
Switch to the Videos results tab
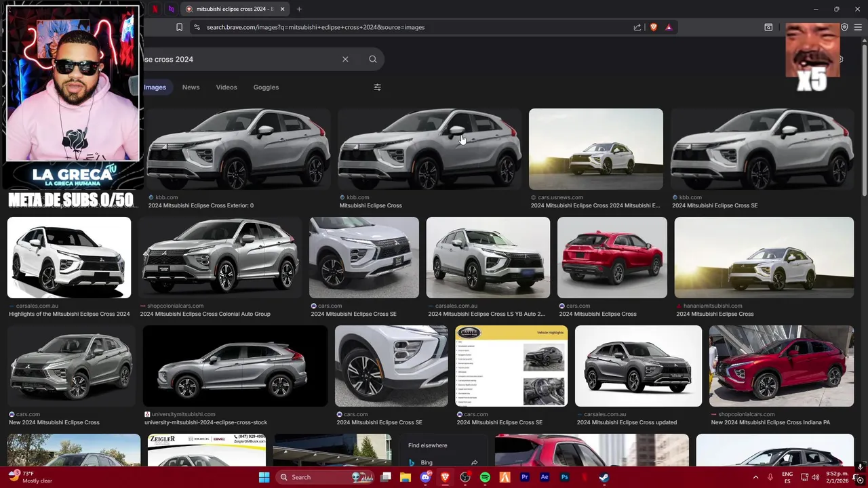click(226, 87)
